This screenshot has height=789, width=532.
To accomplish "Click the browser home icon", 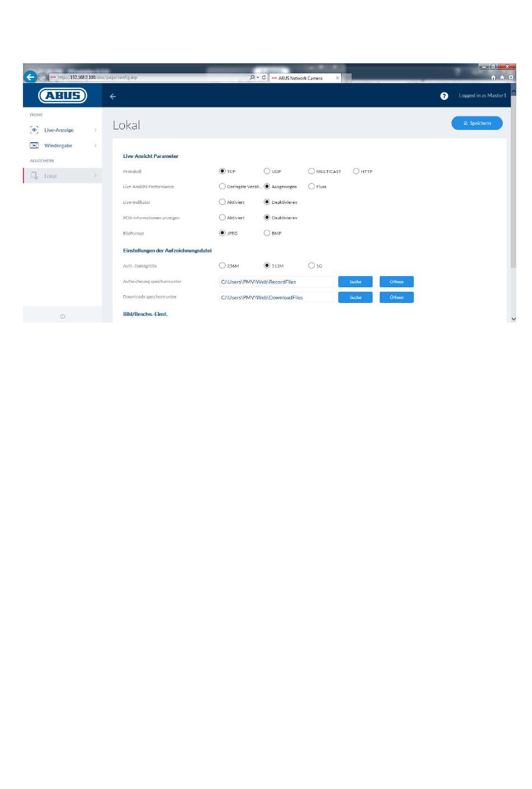I will point(493,78).
